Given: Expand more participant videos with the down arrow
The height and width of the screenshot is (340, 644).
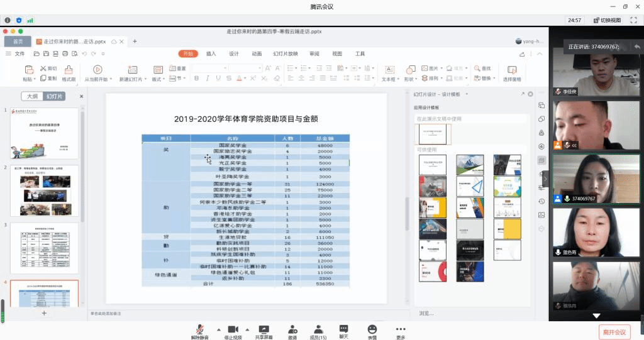Looking at the screenshot, I should pos(596,315).
